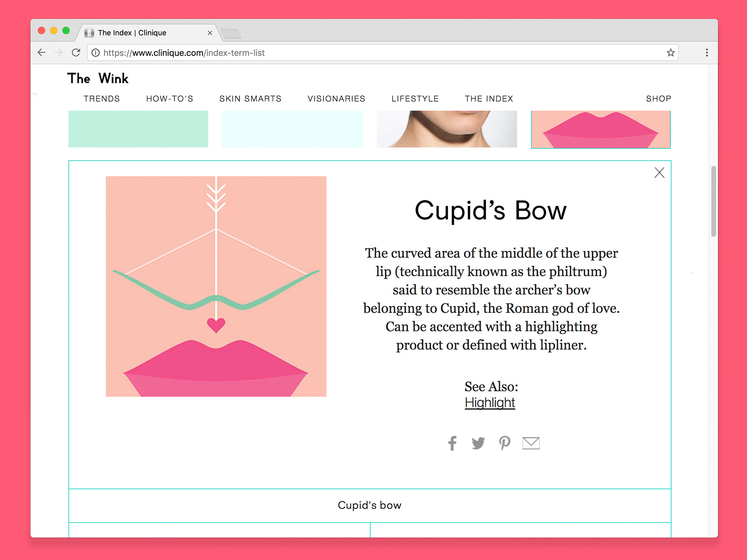Go to Trends menu
747x560 pixels.
click(101, 99)
